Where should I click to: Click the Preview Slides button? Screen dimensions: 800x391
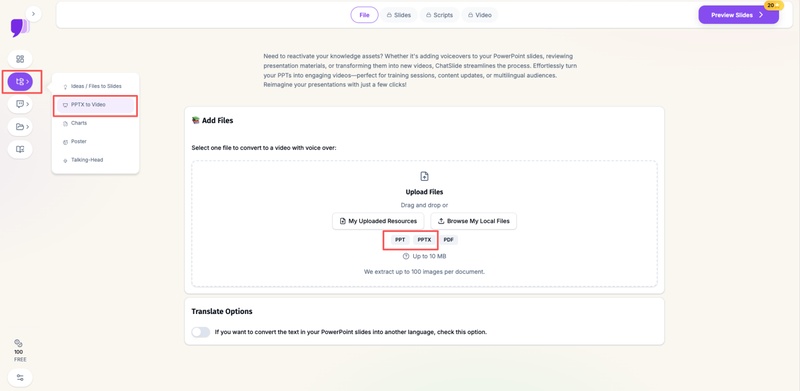pos(738,15)
